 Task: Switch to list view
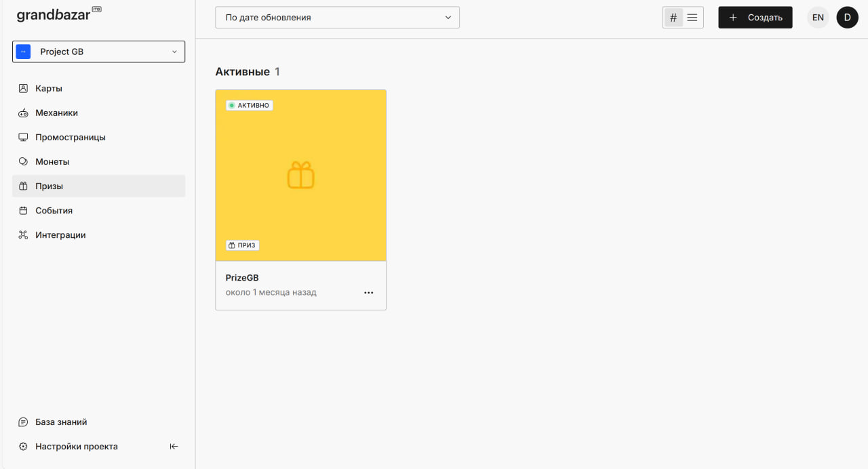(692, 18)
